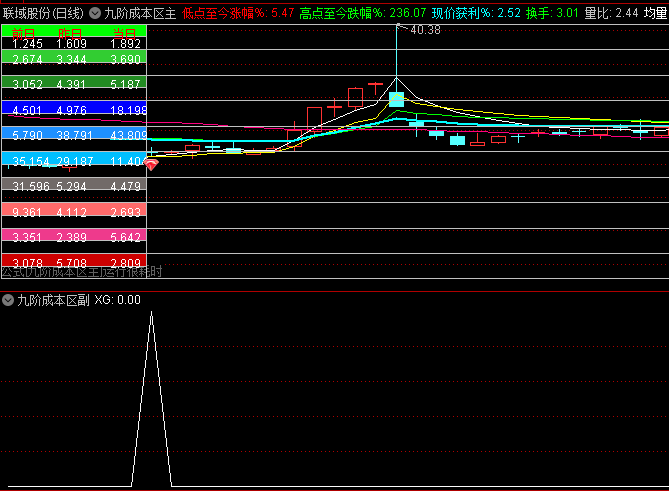Click the red diamond signal marker
The image size is (669, 491).
coord(151,163)
